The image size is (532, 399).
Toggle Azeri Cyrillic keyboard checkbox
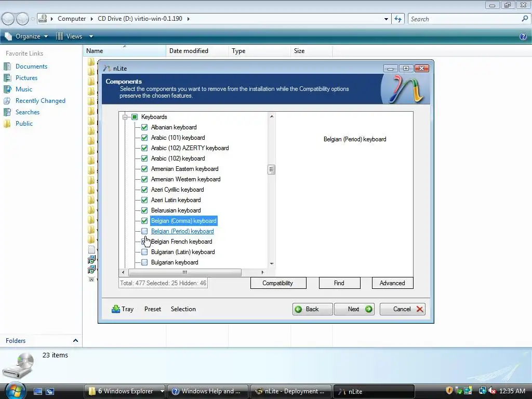coord(144,190)
